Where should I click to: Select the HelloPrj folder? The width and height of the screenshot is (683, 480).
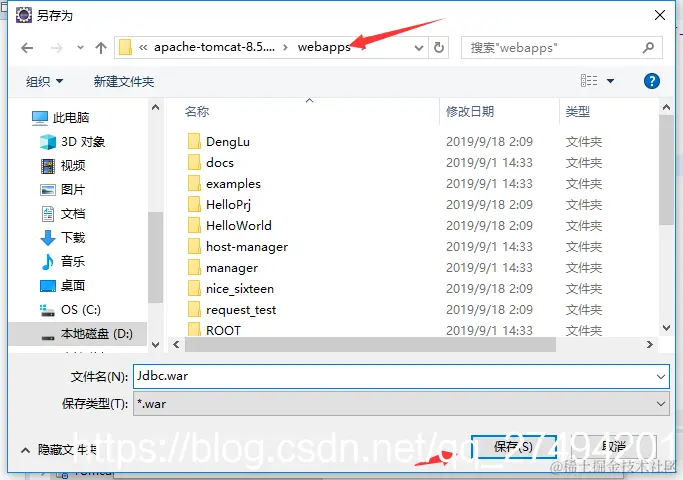228,205
